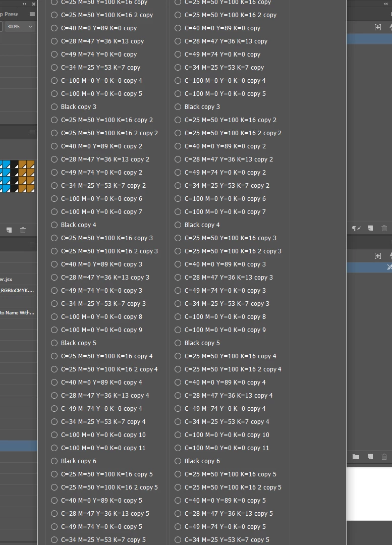Pick left 'C=40 M=0 Y=89 K=0 copy 2' radio

(x=54, y=146)
